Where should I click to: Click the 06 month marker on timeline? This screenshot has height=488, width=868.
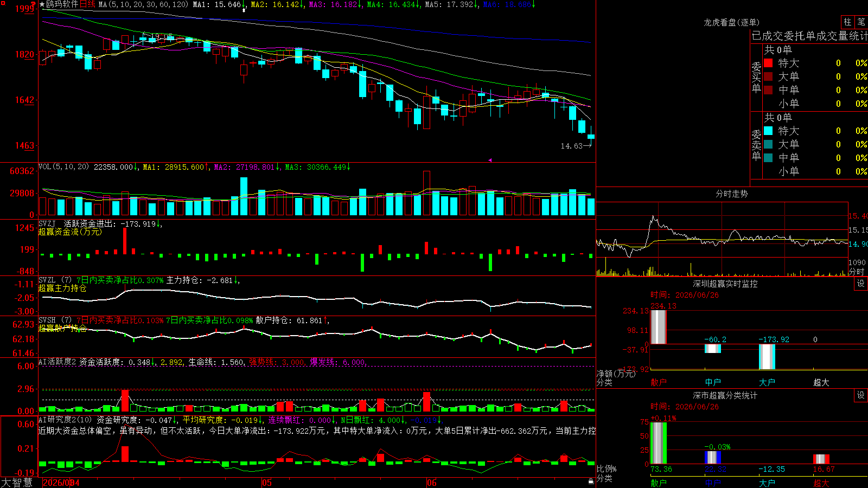coord(431,483)
